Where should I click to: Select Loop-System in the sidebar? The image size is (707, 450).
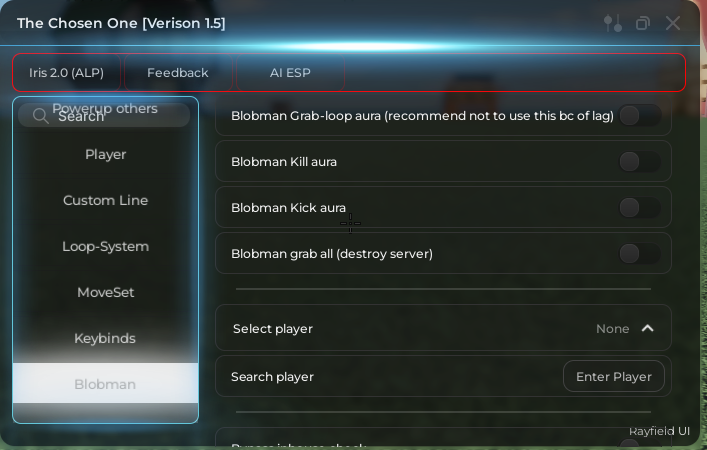[106, 246]
